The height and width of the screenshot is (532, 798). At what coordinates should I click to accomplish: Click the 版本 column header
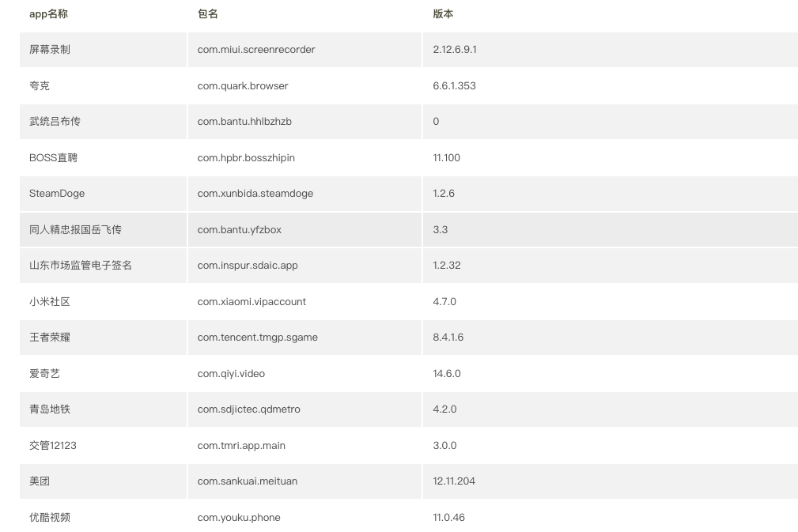pyautogui.click(x=443, y=14)
